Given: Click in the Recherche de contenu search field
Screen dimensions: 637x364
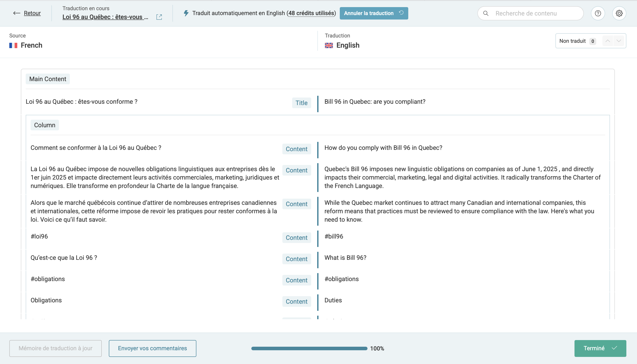Looking at the screenshot, I should click(x=530, y=13).
